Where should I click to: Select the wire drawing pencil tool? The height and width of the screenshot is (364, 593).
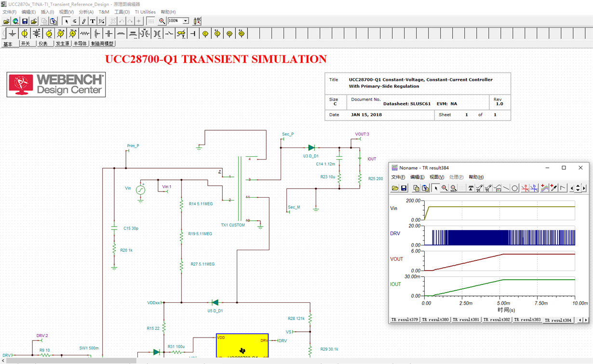83,21
